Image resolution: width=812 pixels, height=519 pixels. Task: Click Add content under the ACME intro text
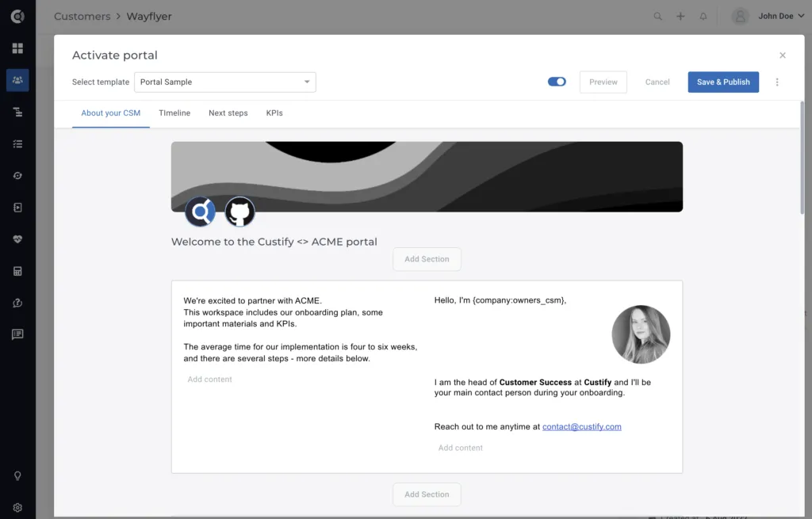[209, 380]
